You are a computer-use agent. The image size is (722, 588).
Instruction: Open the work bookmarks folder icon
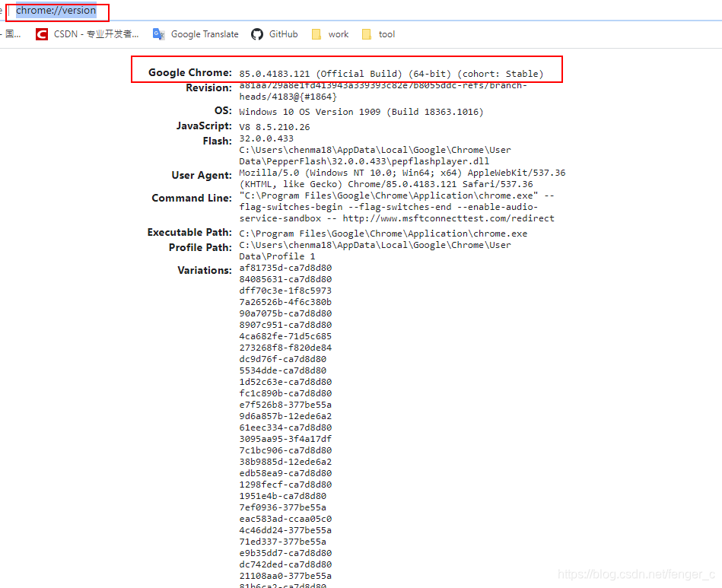point(316,34)
